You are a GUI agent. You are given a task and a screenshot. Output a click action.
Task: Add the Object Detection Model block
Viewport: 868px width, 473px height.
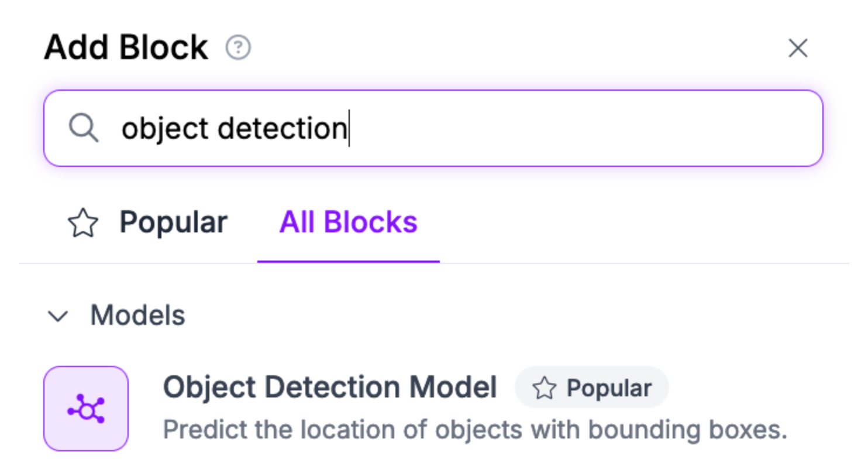point(329,388)
